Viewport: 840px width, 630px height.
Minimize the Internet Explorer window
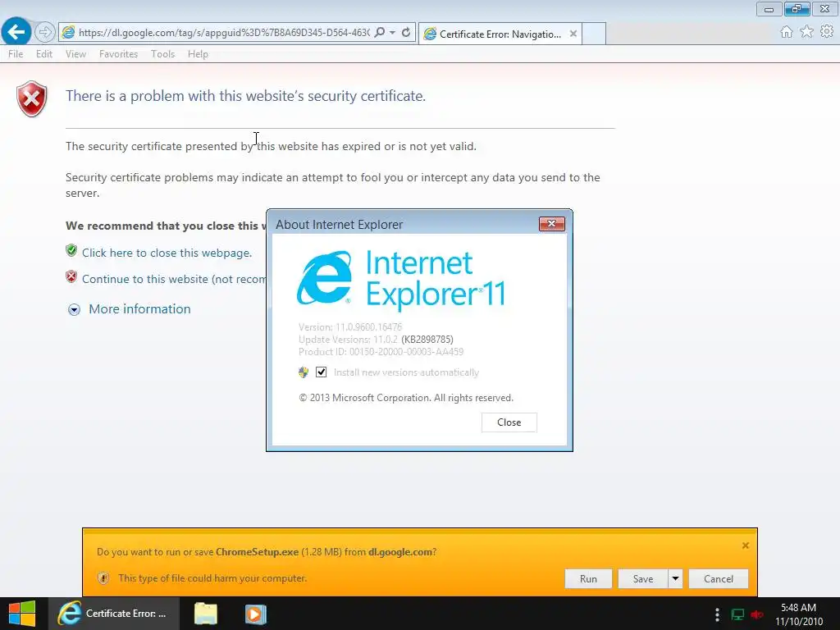(x=769, y=9)
